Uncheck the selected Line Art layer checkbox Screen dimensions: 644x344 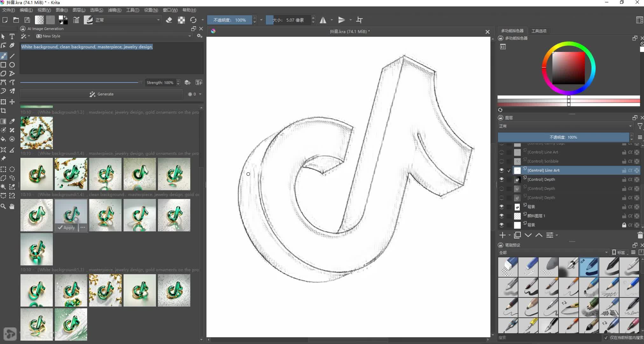click(509, 171)
